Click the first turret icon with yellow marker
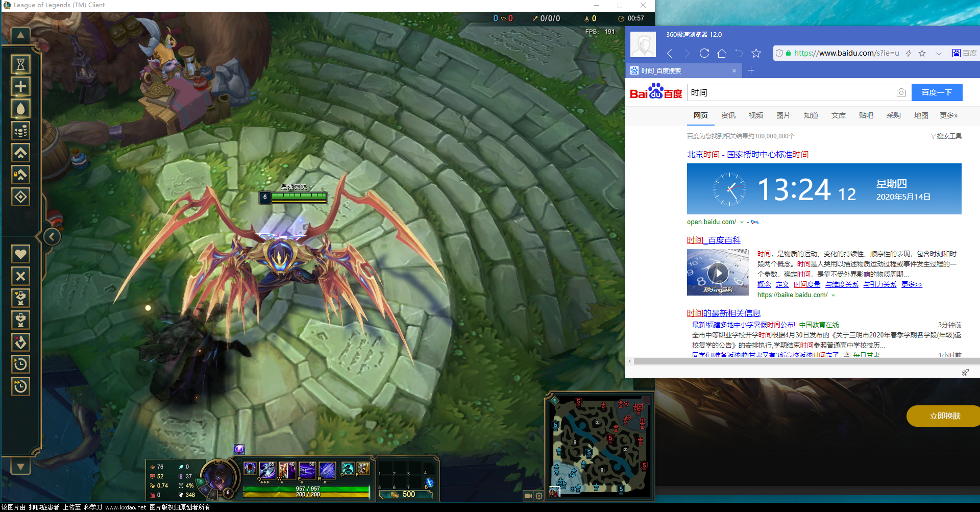 20,298
